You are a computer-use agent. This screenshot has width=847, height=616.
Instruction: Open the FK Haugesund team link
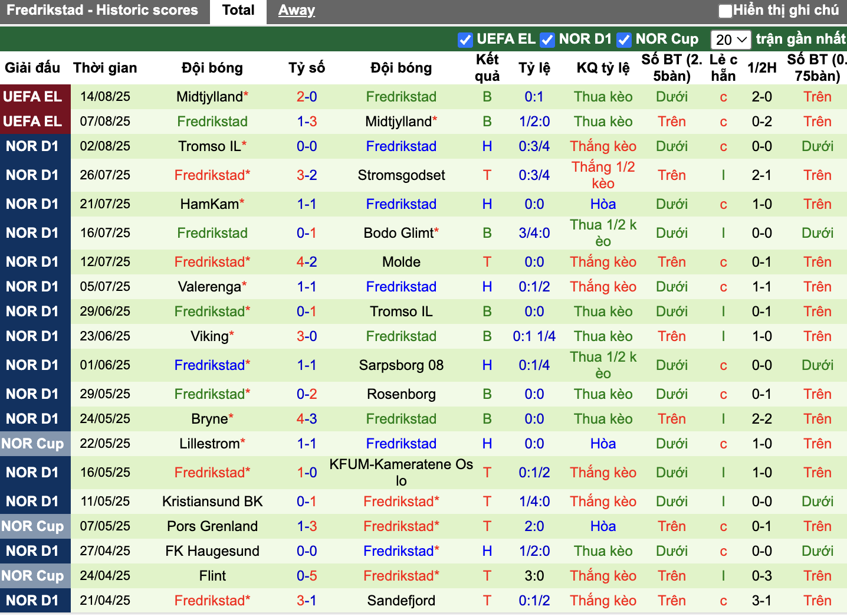(x=212, y=551)
